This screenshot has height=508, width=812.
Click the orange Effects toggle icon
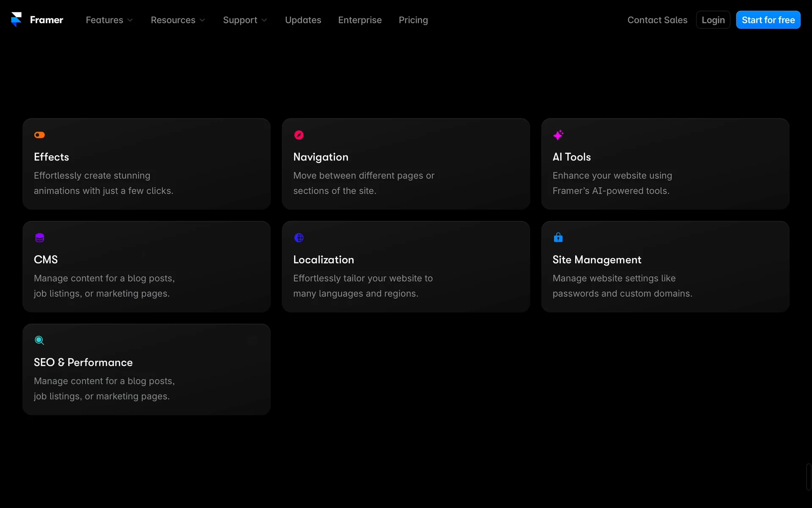click(x=39, y=135)
